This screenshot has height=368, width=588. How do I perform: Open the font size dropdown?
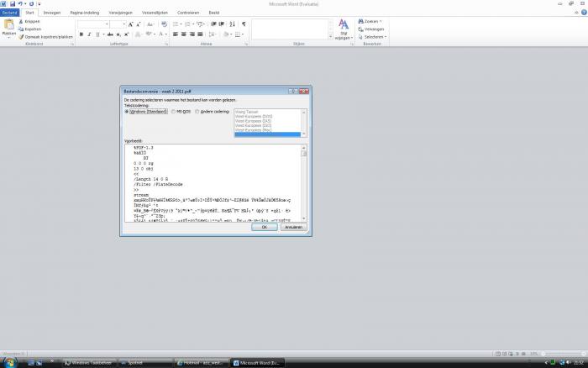click(124, 24)
